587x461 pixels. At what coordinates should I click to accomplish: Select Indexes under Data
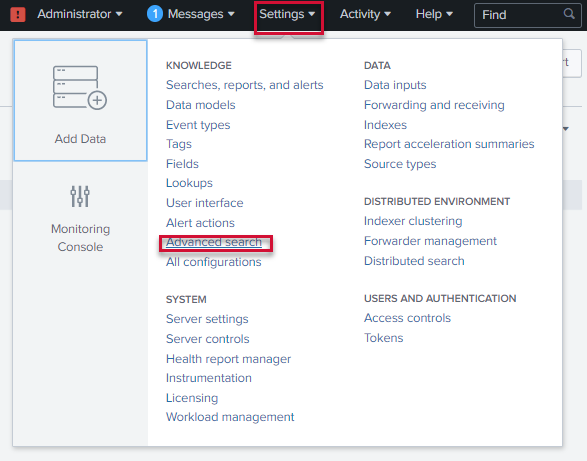[385, 125]
